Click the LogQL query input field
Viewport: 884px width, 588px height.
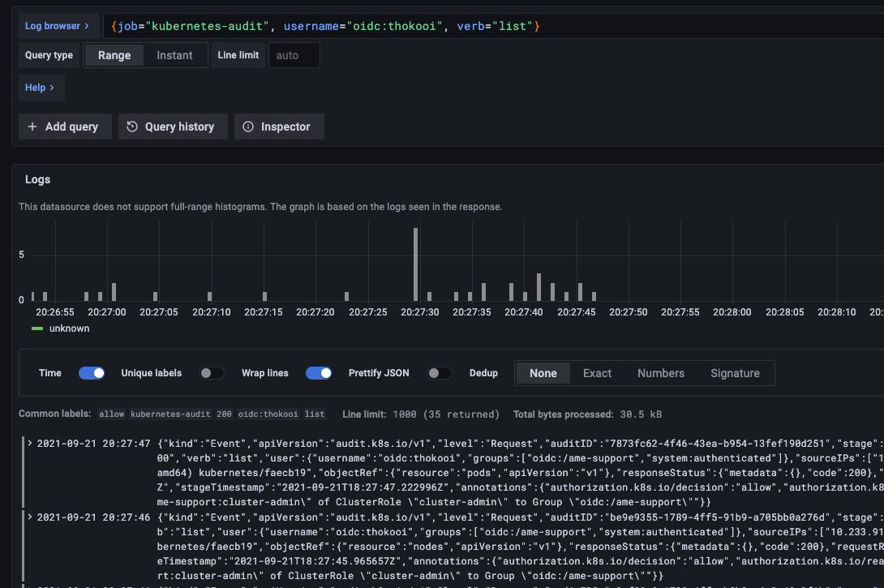tap(493, 26)
